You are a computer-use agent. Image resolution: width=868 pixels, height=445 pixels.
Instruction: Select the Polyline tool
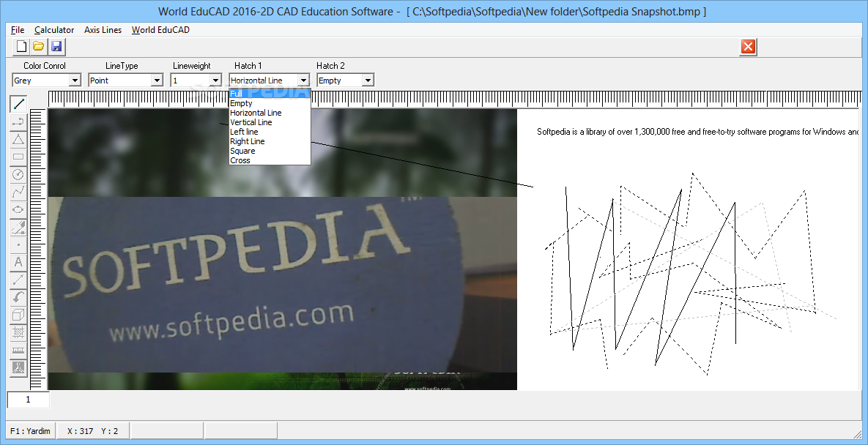[x=18, y=192]
